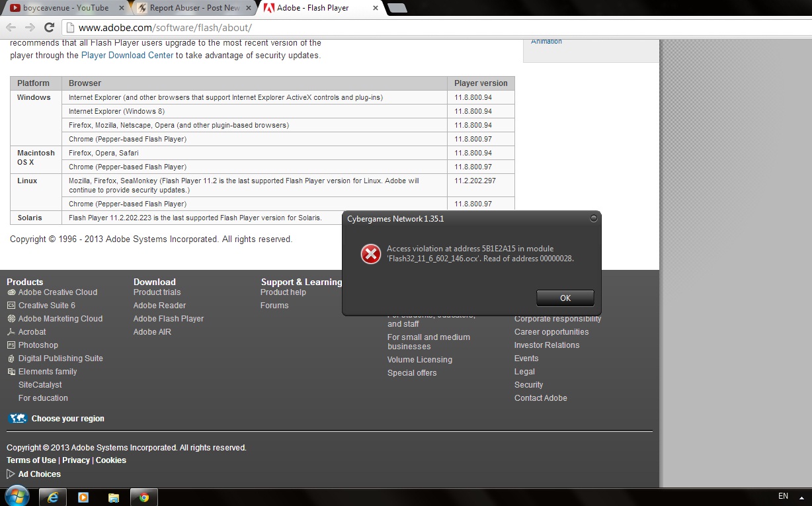This screenshot has height=506, width=812.
Task: Open the Elements family link
Action: coord(48,372)
